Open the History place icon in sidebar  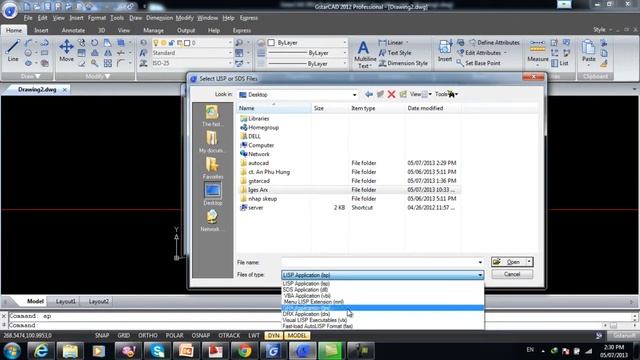212,116
